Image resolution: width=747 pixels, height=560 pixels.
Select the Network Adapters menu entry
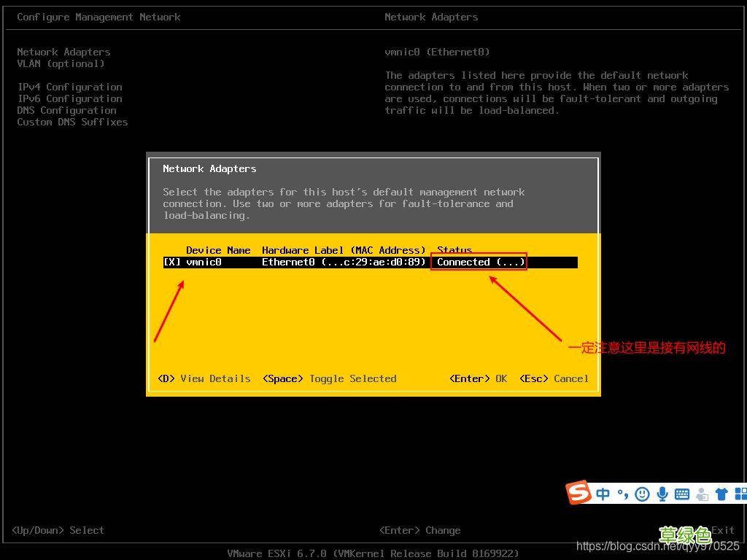[x=63, y=52]
